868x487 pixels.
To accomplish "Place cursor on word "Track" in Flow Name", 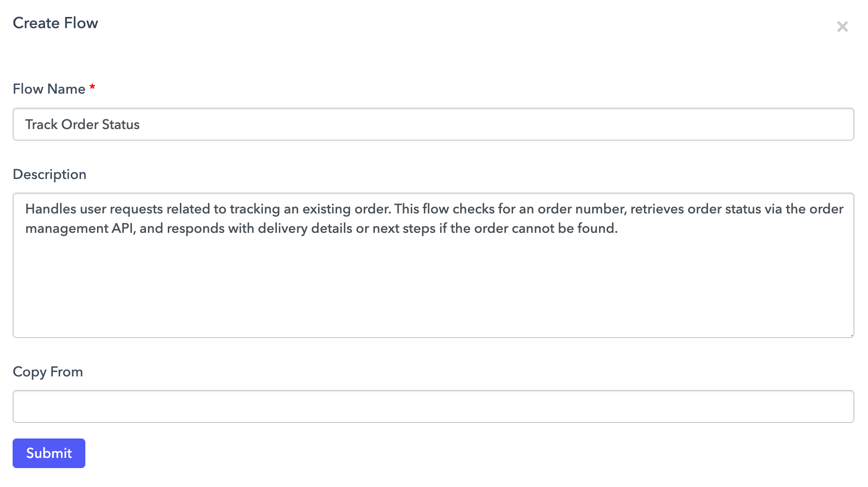I will (x=41, y=125).
